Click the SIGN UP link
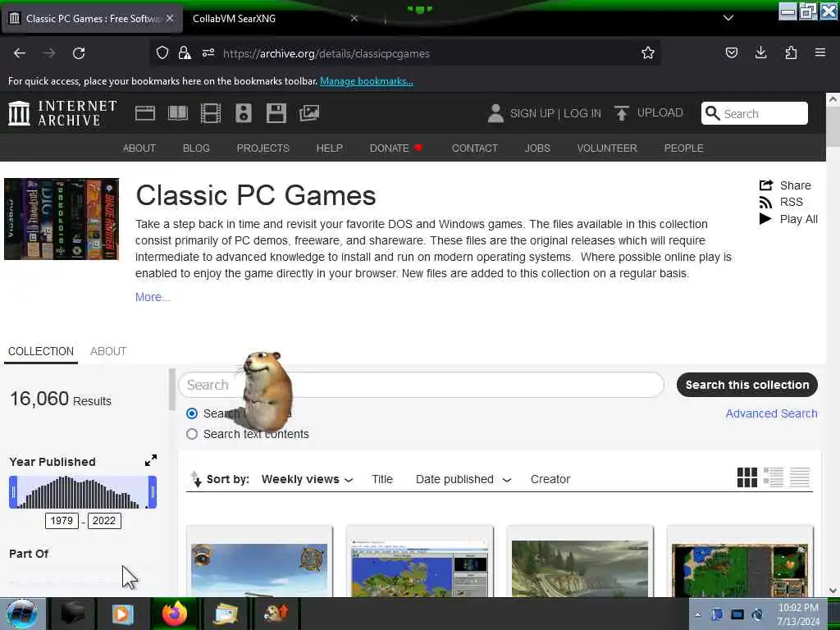This screenshot has width=840, height=630. coord(532,113)
